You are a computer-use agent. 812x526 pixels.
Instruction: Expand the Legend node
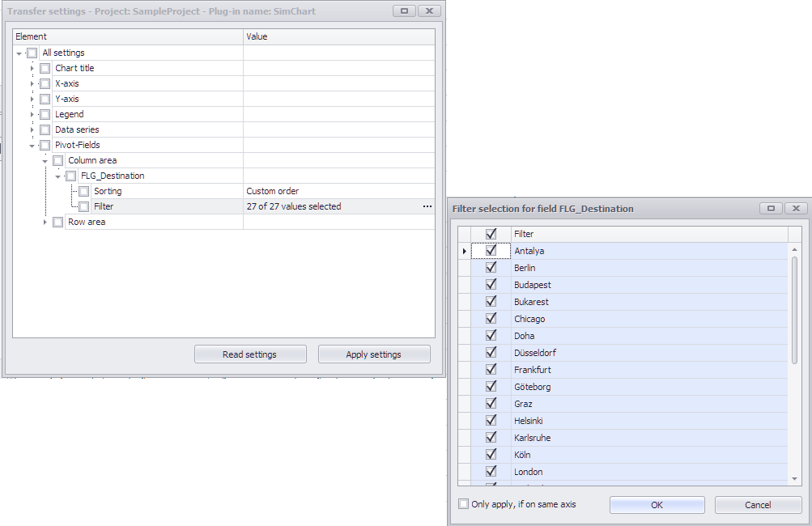pos(32,114)
